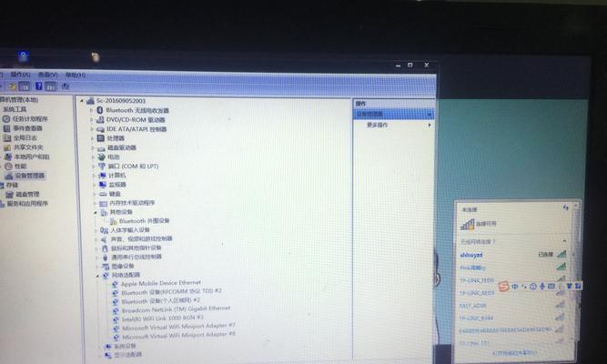The width and height of the screenshot is (607, 364).
Task: Click the 声音、视频和游戏控制器 row
Action: [141, 239]
